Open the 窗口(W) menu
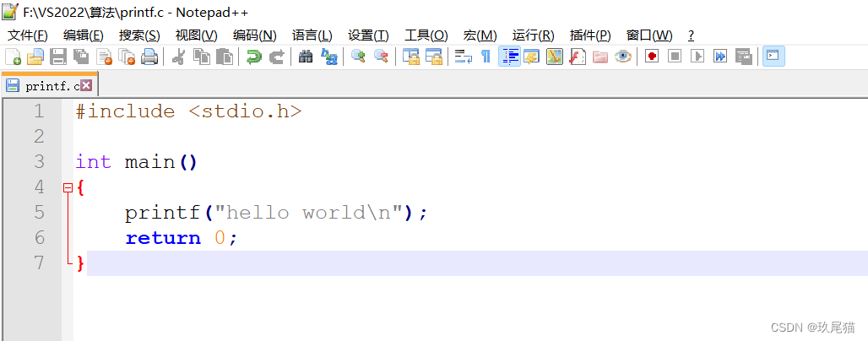 [x=648, y=35]
